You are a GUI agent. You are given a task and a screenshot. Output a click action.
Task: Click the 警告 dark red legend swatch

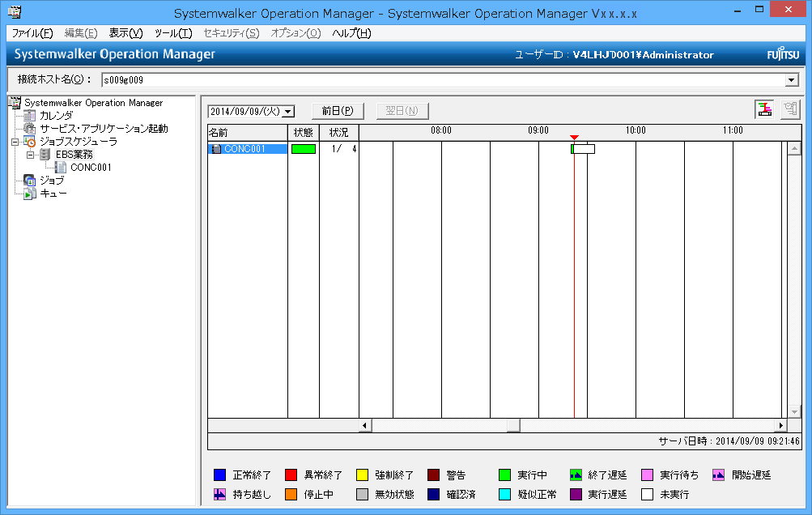point(433,475)
